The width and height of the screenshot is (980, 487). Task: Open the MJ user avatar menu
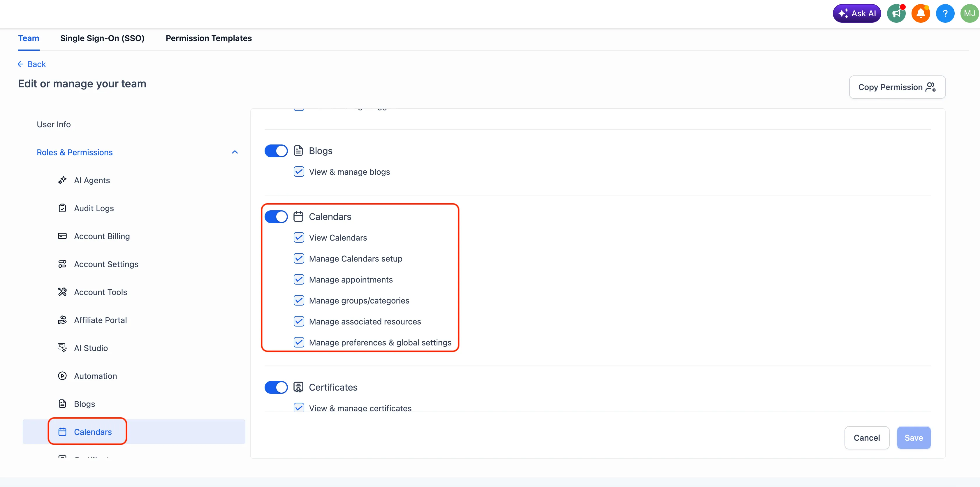click(x=969, y=14)
